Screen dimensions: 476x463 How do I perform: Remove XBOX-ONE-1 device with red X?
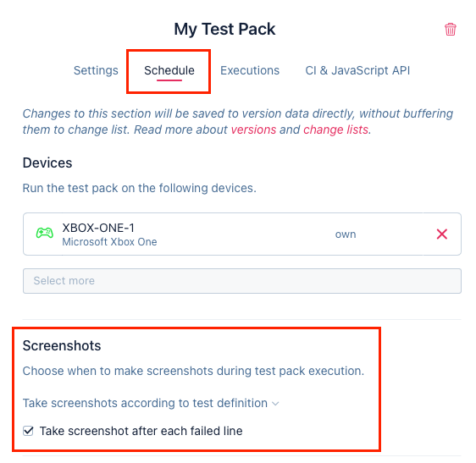click(441, 234)
